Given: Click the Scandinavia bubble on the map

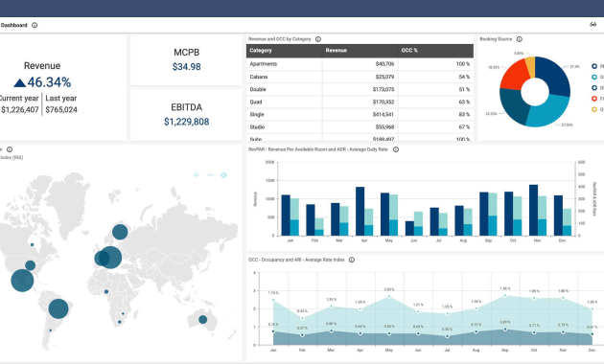Looking at the screenshot, I should point(120,232).
